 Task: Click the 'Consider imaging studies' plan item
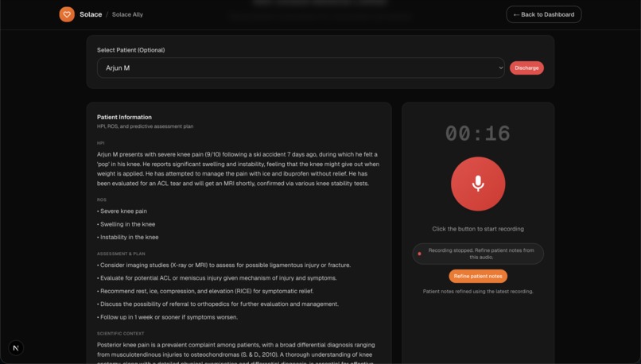point(223,265)
